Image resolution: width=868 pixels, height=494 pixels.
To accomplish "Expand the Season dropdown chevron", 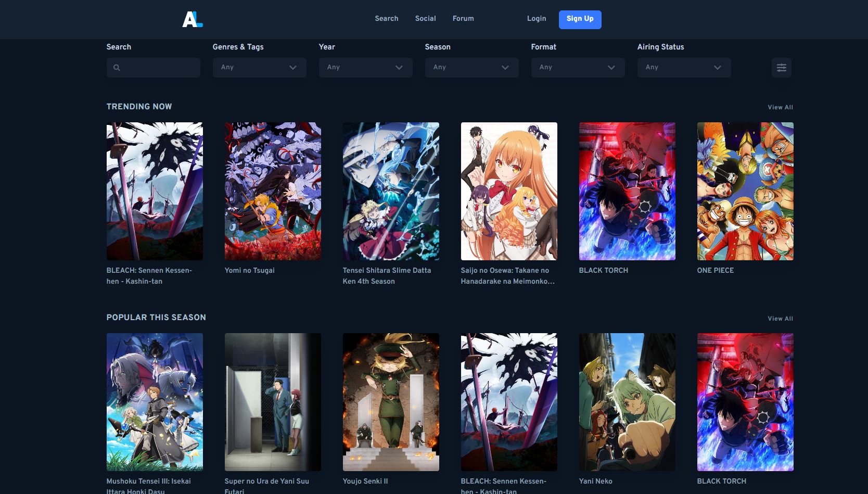I will (505, 68).
